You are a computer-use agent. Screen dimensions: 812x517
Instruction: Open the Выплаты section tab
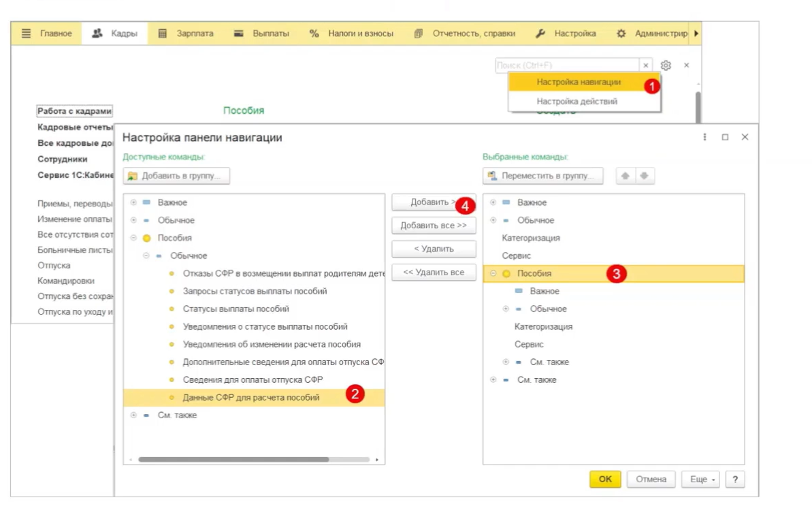(x=261, y=33)
